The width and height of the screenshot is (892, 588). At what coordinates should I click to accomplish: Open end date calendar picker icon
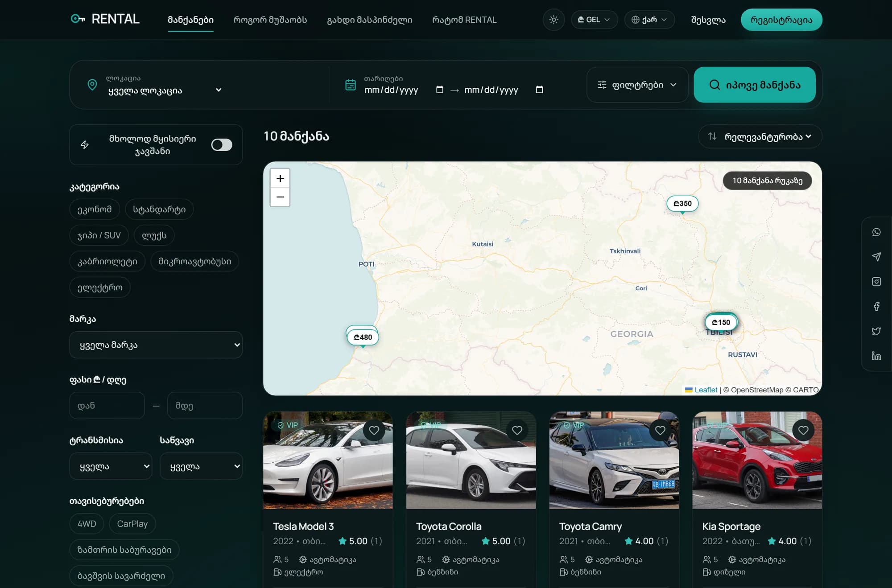point(540,90)
